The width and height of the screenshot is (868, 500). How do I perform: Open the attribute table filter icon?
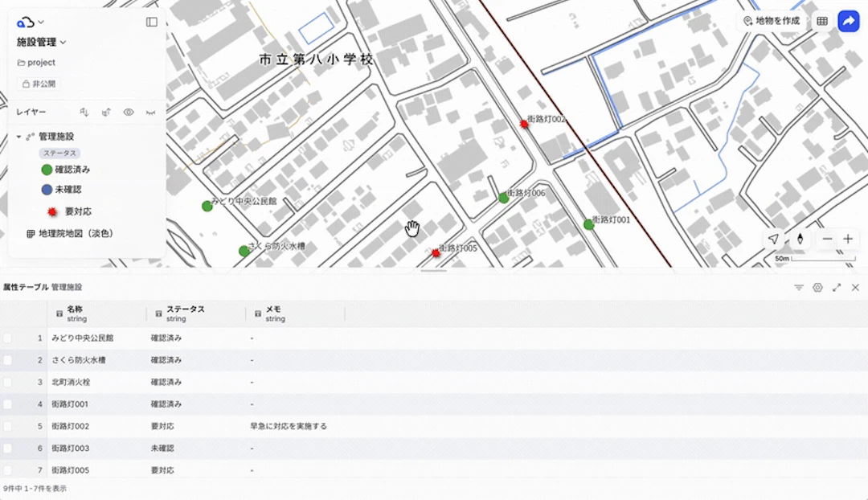pyautogui.click(x=799, y=287)
